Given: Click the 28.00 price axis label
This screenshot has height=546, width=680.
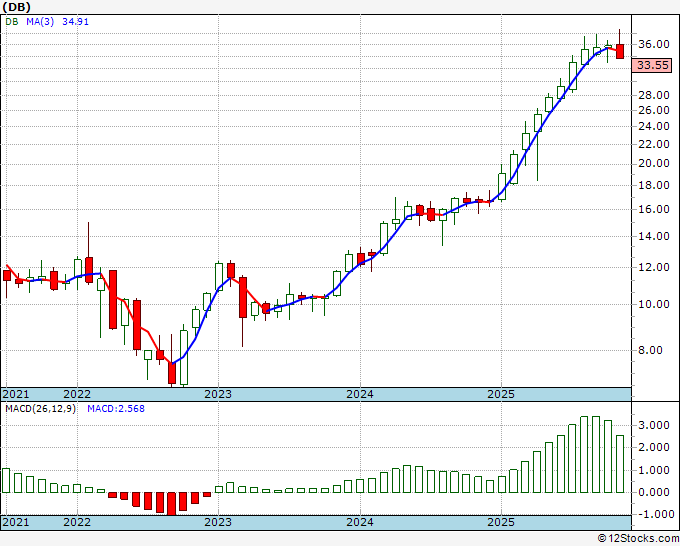Looking at the screenshot, I should click(654, 95).
